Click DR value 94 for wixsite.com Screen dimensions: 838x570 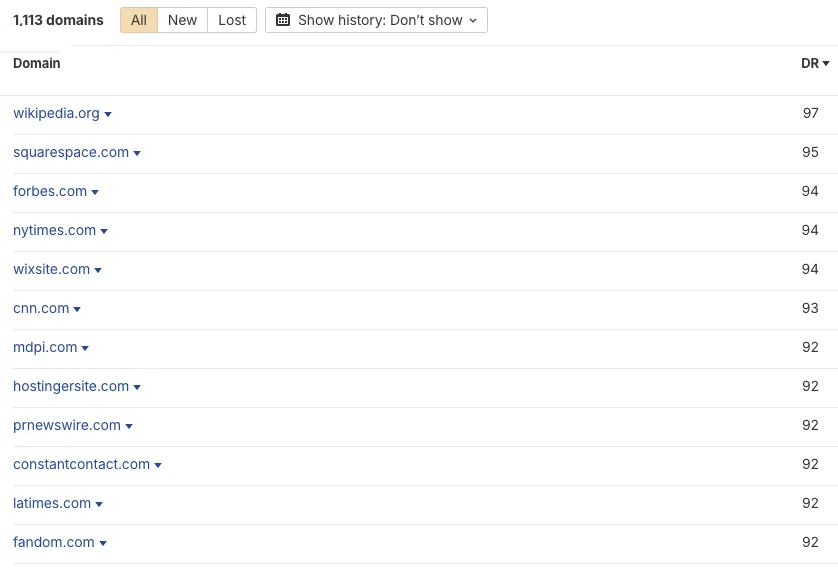click(810, 269)
